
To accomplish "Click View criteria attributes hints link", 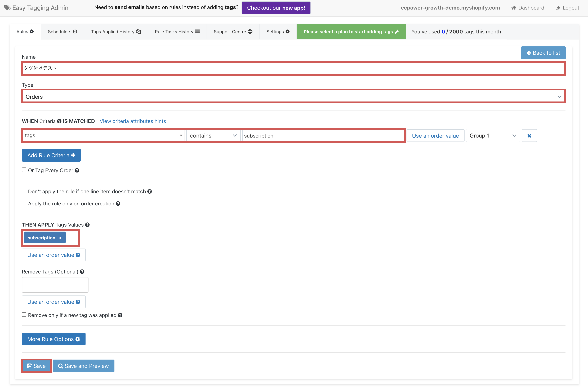I will [133, 121].
